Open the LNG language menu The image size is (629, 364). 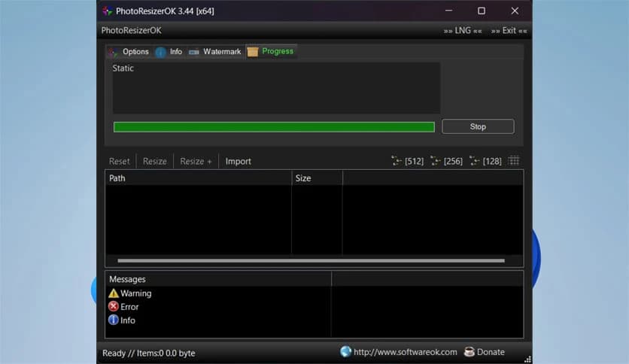463,31
